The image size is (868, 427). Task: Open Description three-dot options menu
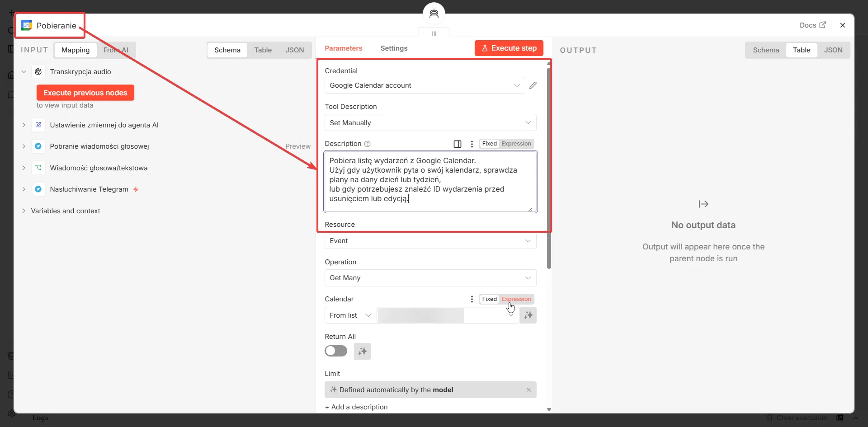click(472, 144)
